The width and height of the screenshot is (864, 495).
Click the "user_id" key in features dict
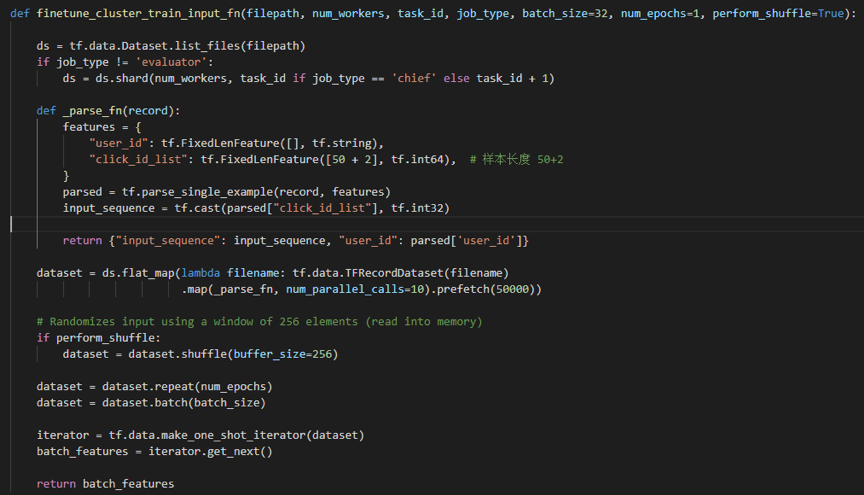coord(118,143)
